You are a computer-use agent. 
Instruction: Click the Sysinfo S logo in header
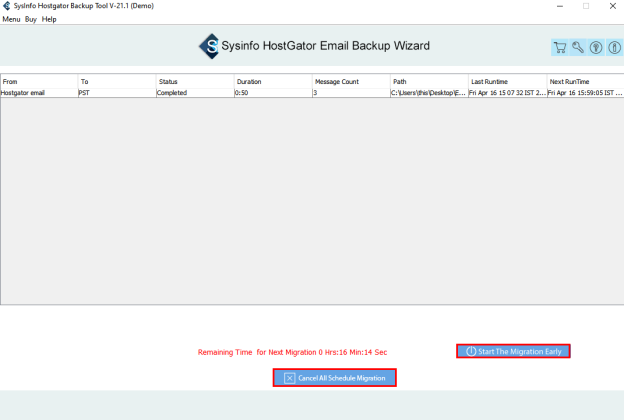209,46
